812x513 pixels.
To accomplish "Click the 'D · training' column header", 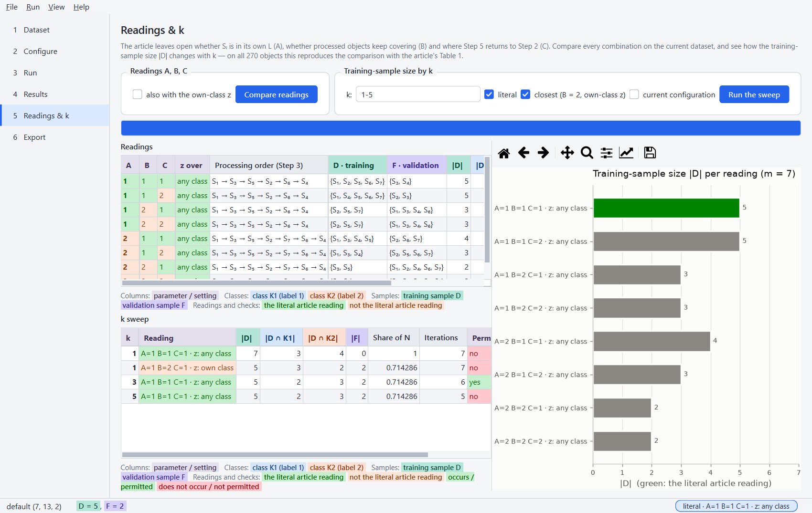I will (358, 165).
